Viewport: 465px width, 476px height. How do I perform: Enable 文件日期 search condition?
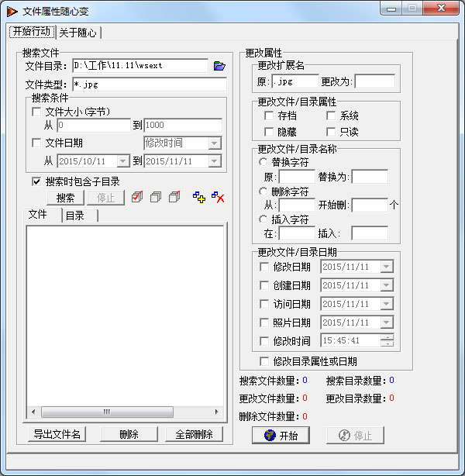pos(36,143)
